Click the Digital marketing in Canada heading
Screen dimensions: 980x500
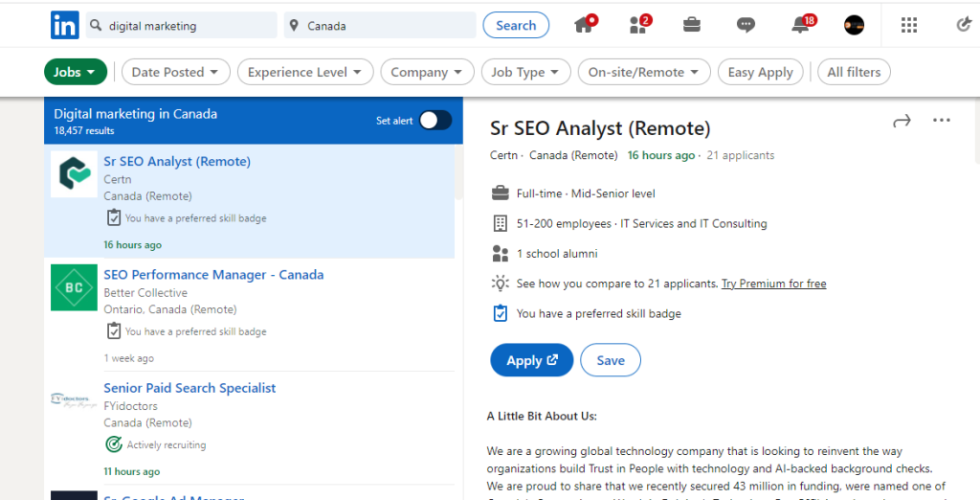(x=136, y=114)
